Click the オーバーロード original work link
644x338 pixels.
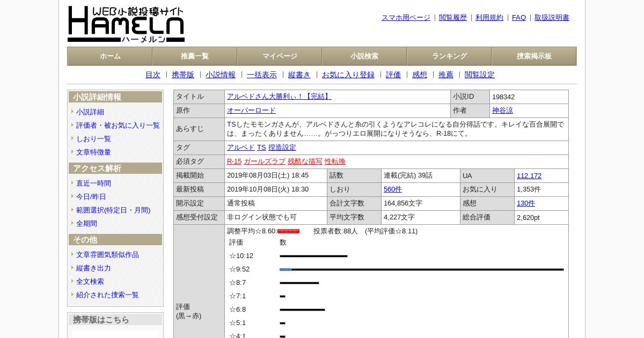(x=251, y=111)
